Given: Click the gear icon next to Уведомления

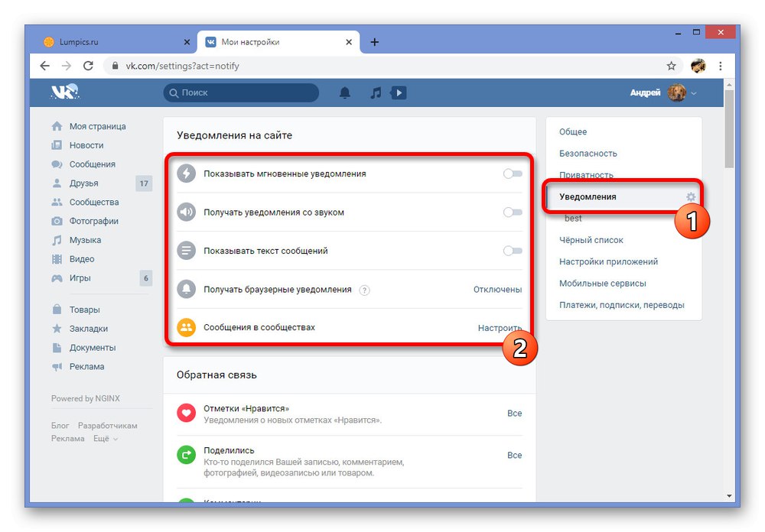Looking at the screenshot, I should tap(691, 197).
